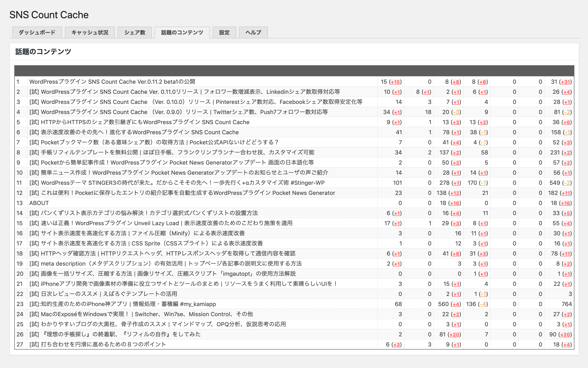Click the +12 link in row 12
Viewport: 588px width, 368px height.
coord(455,193)
